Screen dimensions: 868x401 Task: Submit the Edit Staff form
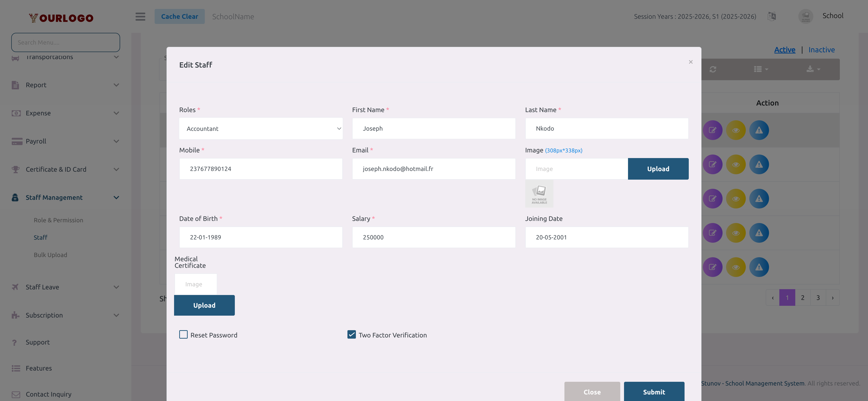coord(654,392)
